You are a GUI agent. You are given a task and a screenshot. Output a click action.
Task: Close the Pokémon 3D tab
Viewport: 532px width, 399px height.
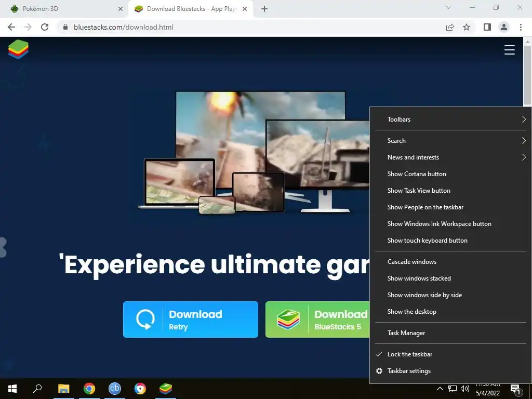(x=121, y=9)
